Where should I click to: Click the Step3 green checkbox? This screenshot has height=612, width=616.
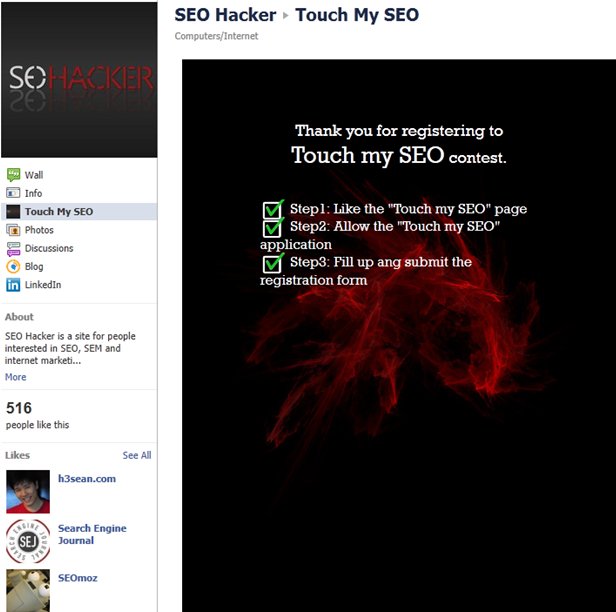point(273,263)
